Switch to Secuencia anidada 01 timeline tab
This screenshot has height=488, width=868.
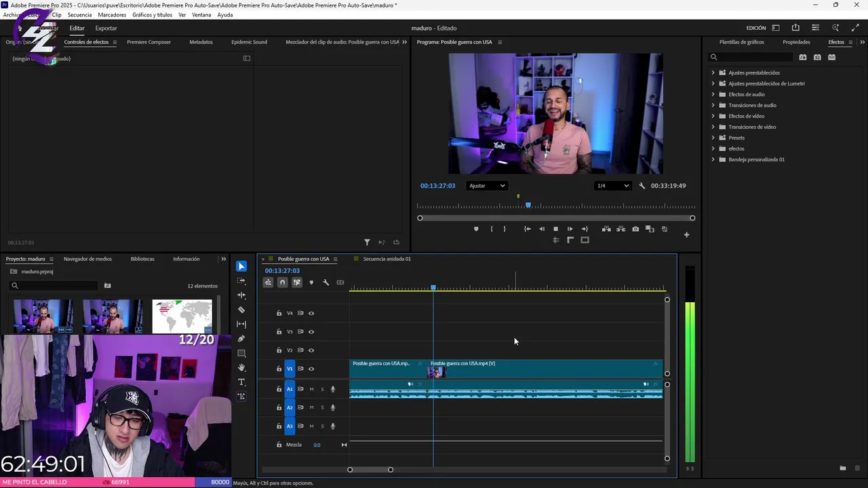387,259
